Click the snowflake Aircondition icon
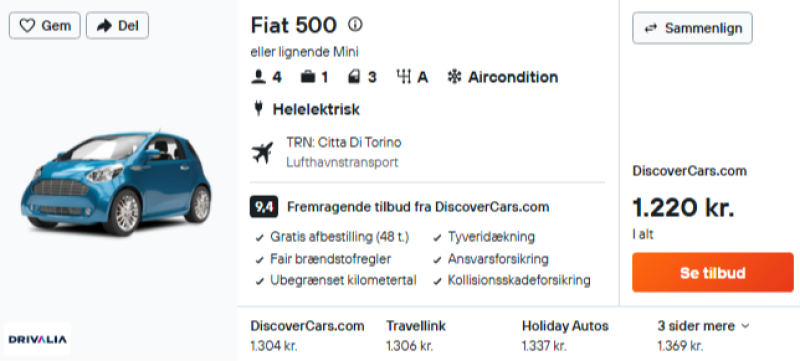Image resolution: width=800 pixels, height=361 pixels. 454,77
